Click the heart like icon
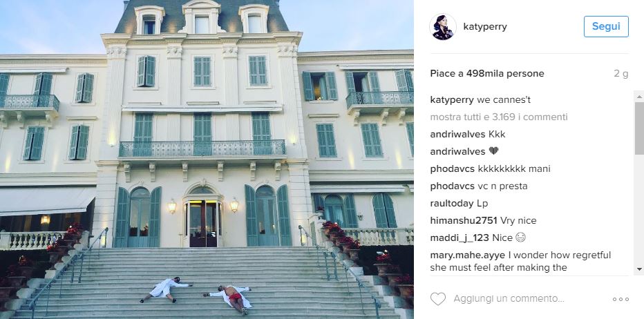The width and height of the screenshot is (644, 319). pos(438,299)
